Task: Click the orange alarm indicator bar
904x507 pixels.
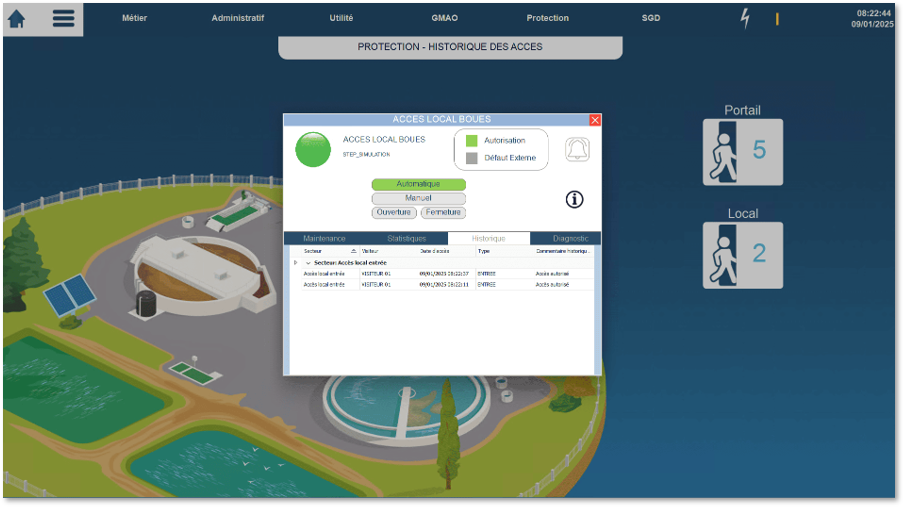Action: 777,19
